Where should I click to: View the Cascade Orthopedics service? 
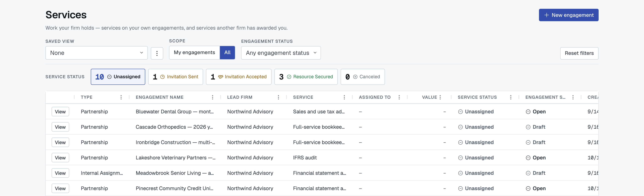tap(60, 127)
